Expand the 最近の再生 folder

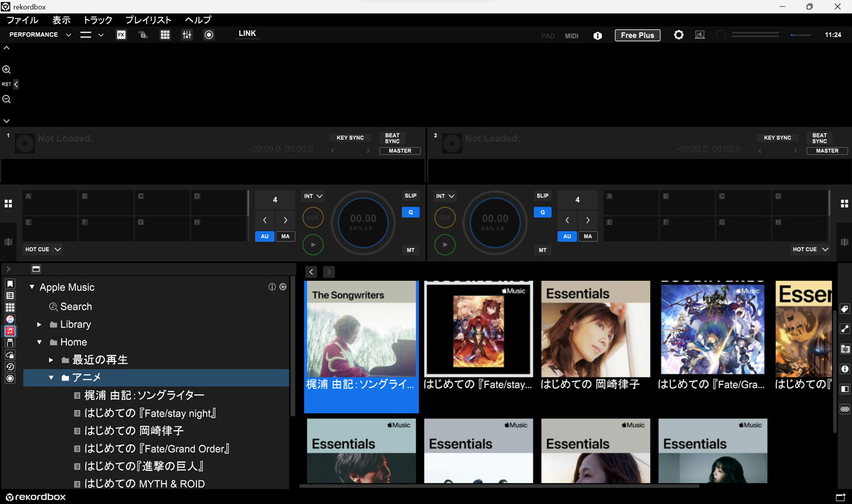coord(51,360)
